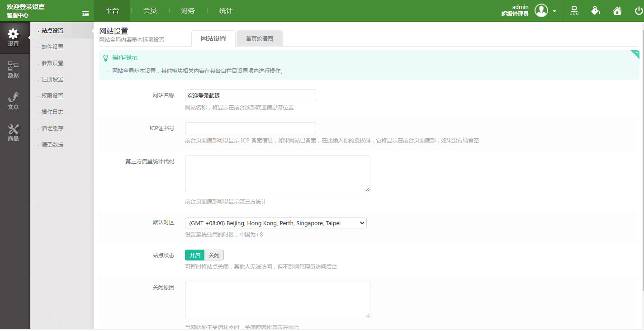Open 清理缓存 in the side menu
Image resolution: width=644 pixels, height=331 pixels.
(52, 128)
